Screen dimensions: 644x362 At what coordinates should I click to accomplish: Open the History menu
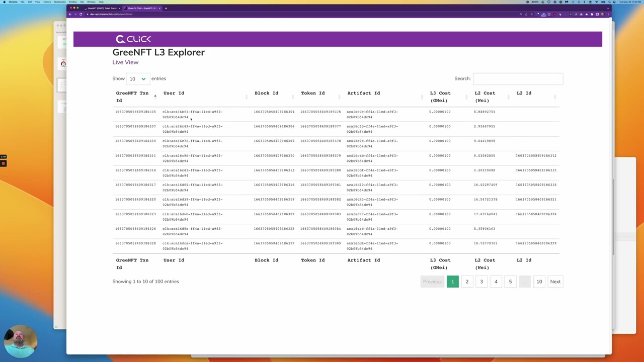[47, 2]
